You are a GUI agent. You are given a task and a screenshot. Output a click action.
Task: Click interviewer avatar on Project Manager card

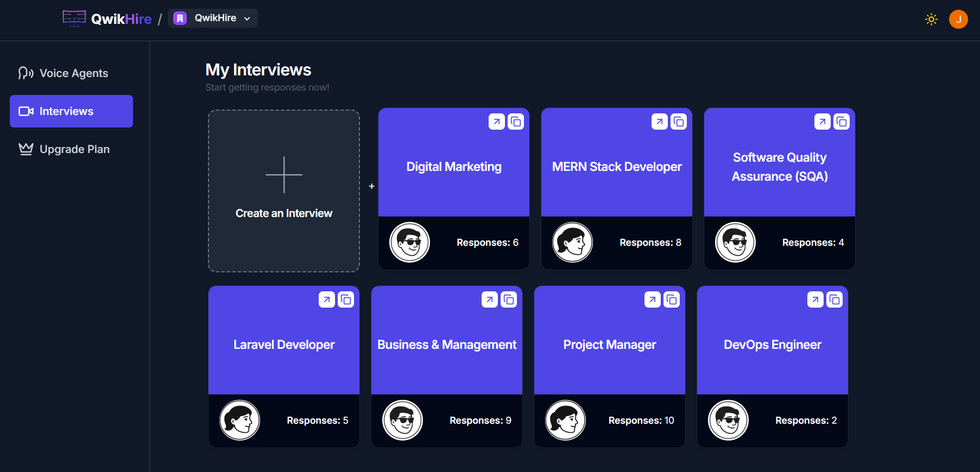point(566,420)
